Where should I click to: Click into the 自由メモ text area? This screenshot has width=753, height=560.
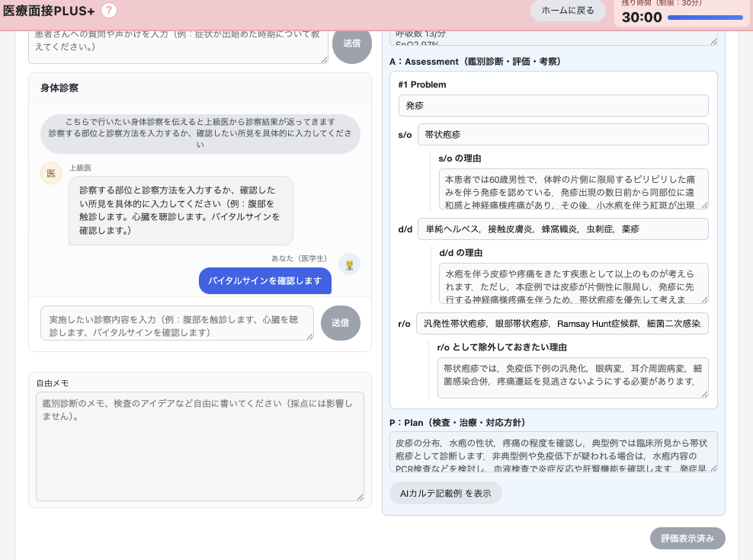(200, 446)
